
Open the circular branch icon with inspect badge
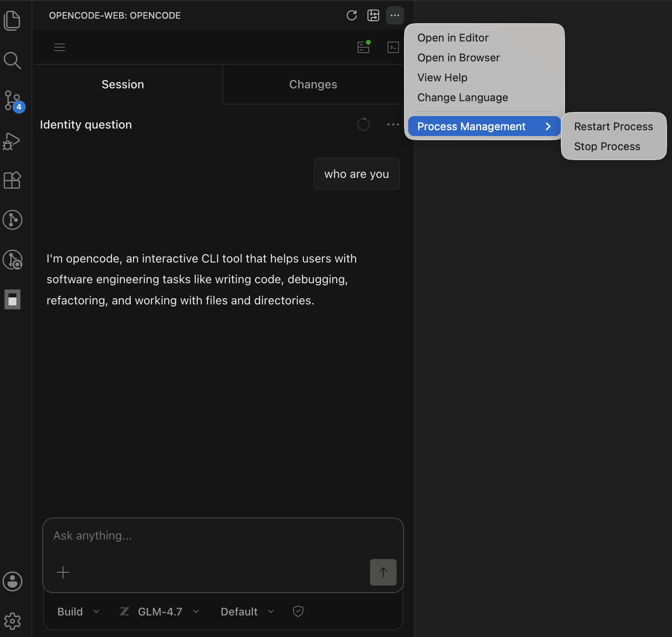[13, 260]
